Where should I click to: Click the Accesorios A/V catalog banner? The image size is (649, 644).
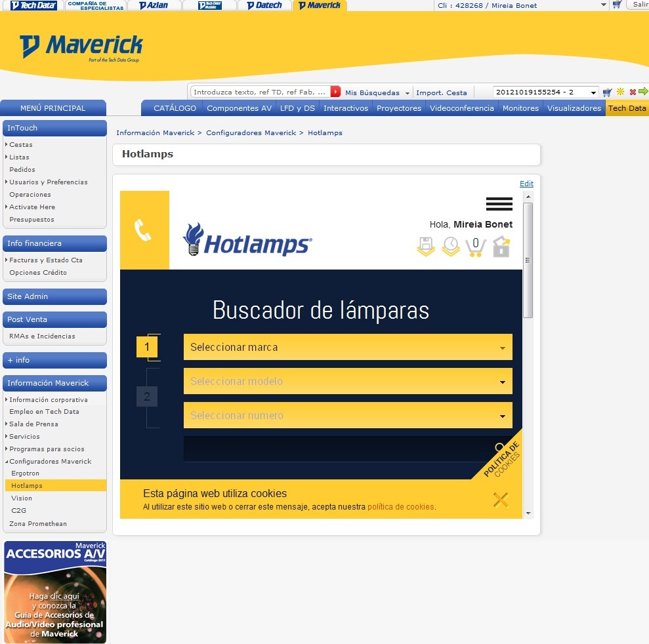[55, 592]
